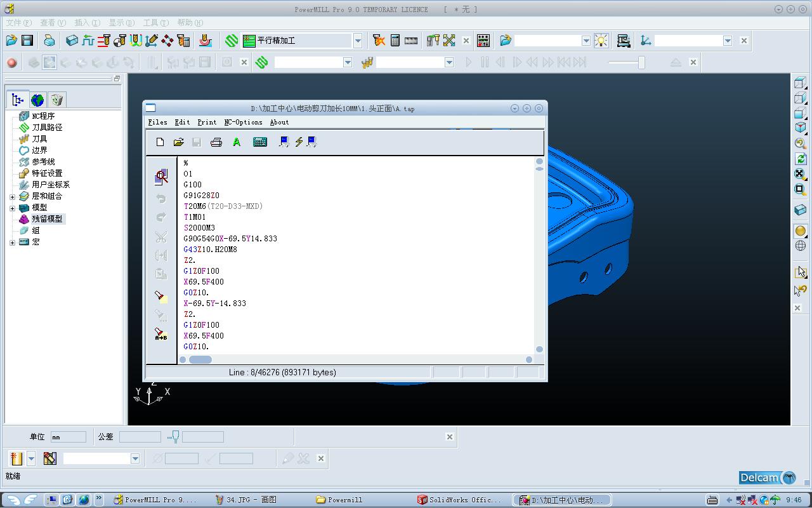Select 参考线 in the explorer tree
This screenshot has height=508, width=812.
(x=43, y=162)
